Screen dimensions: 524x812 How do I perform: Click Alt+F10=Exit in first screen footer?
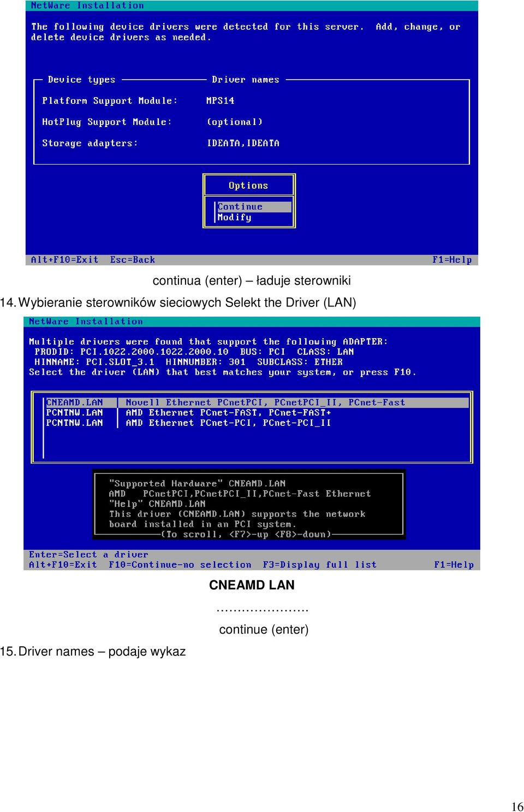coord(64,260)
